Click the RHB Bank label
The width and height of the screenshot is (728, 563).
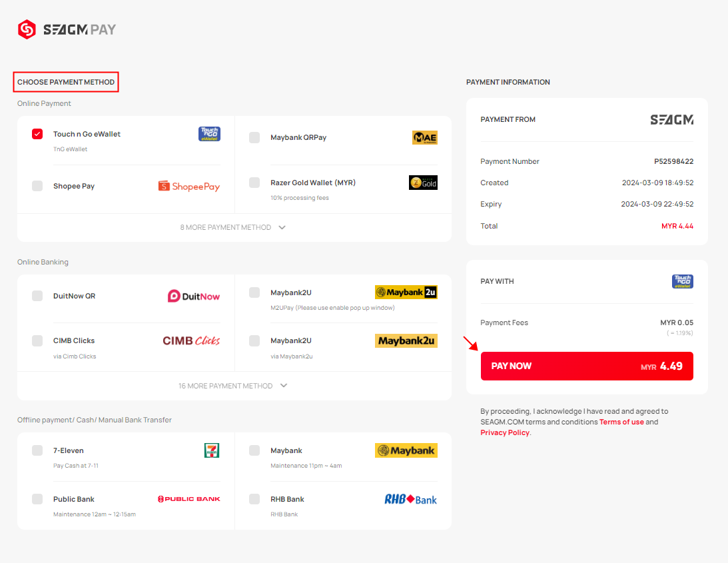[287, 499]
